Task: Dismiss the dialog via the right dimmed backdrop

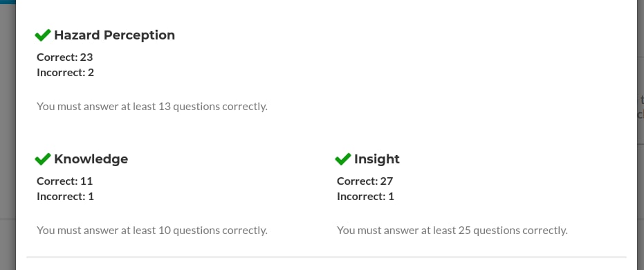Action: tap(641, 185)
